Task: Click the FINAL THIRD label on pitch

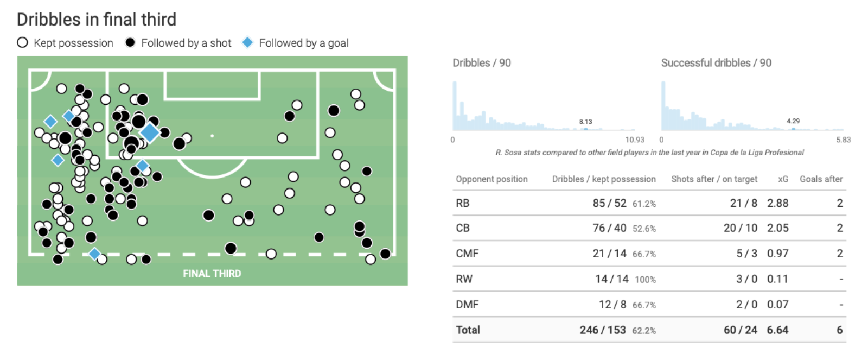Action: click(212, 273)
